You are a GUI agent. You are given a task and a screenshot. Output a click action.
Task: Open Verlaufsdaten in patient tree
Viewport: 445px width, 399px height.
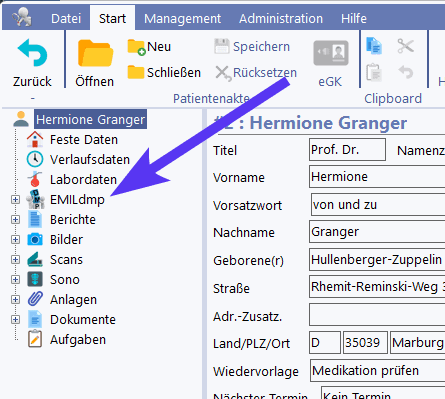[x=90, y=160]
